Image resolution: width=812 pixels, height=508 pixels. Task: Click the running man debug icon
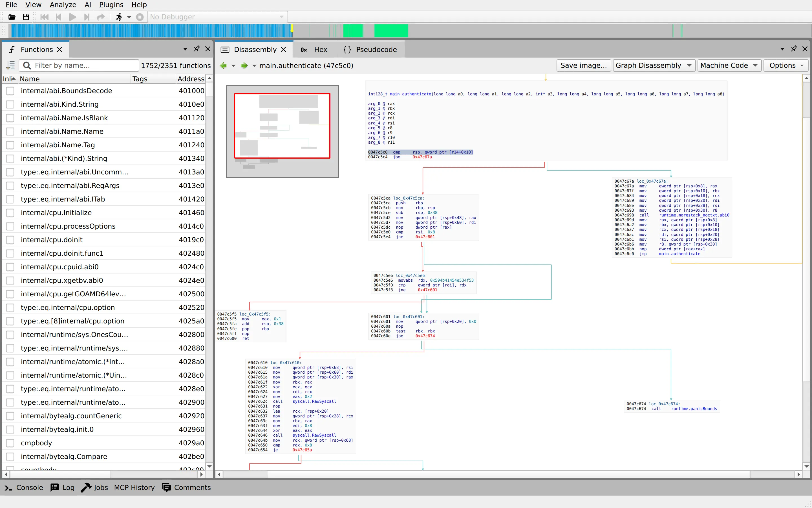119,17
